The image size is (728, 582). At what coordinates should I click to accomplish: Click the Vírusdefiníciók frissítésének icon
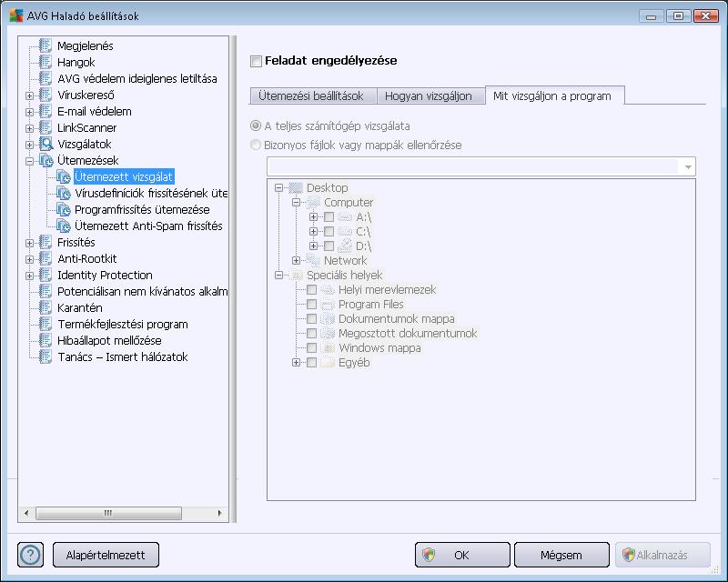click(63, 193)
